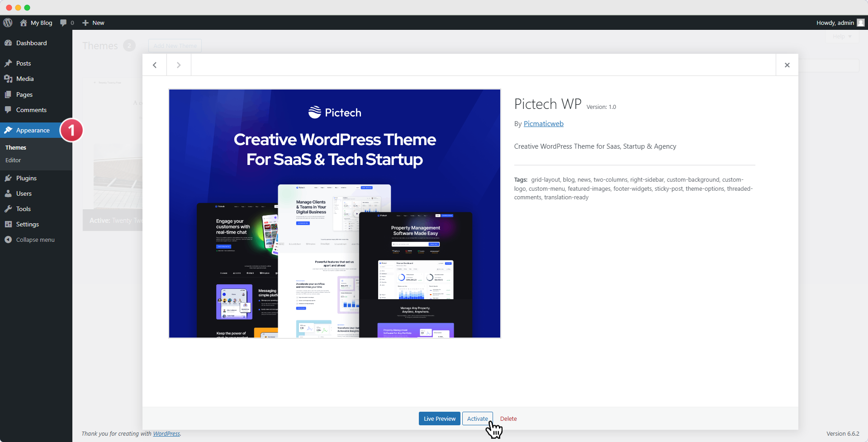Click the admin avatar in top bar
Viewport: 868px width, 442px height.
click(x=861, y=23)
